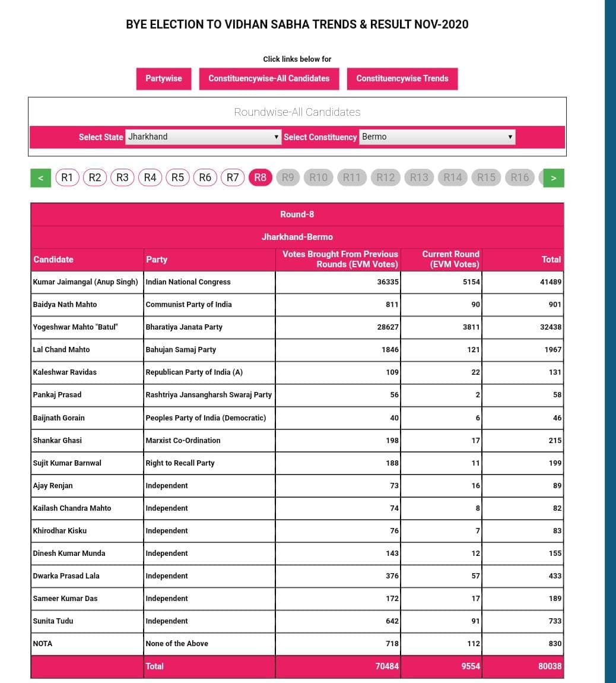Select the R3 round tab
616x683 pixels.
(122, 177)
